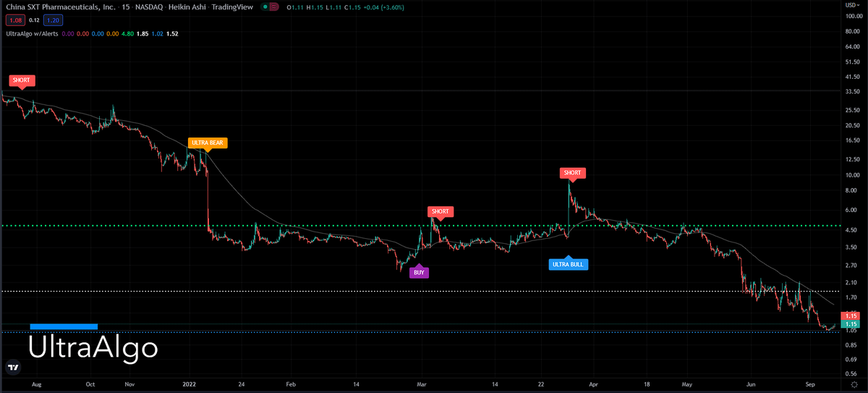
Task: Click the SHORT label near March
Action: point(440,212)
